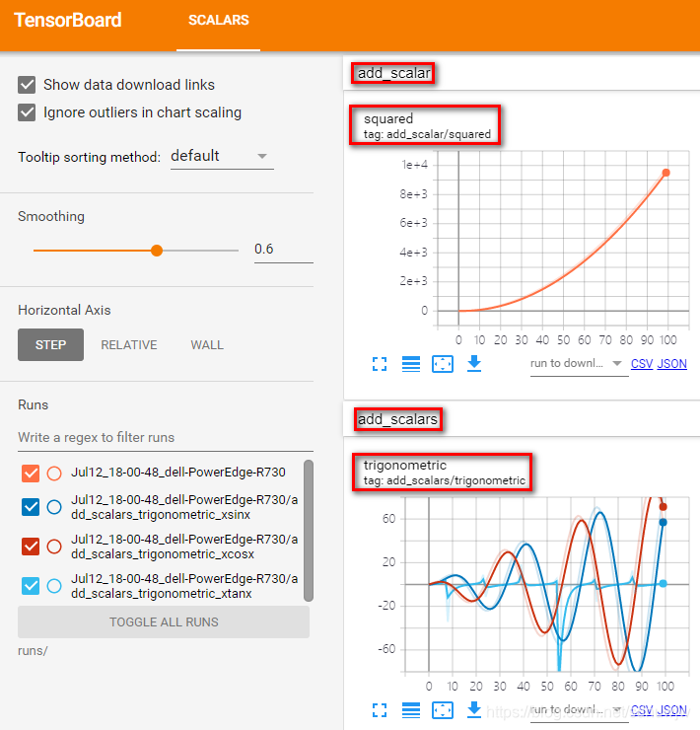The height and width of the screenshot is (730, 700).
Task: Toggle fullscreen on the trigonometric chart
Action: (x=380, y=710)
